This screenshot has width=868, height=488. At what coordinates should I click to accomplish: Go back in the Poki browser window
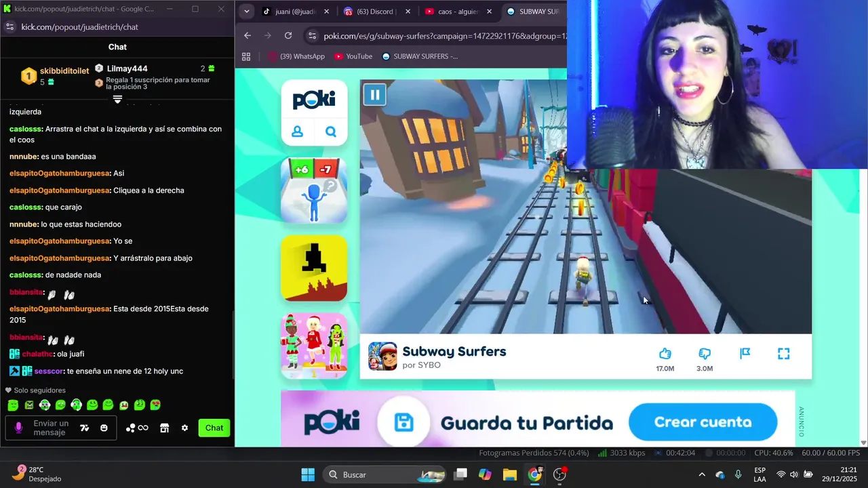coord(248,36)
